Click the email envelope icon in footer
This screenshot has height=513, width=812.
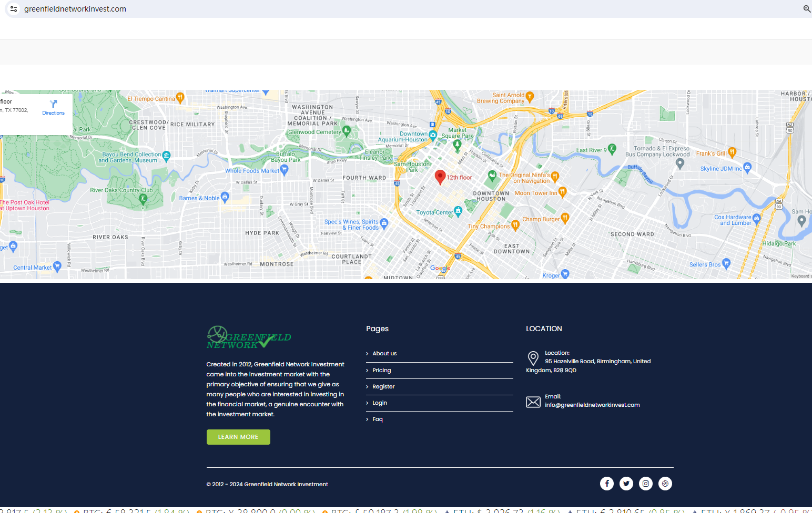pos(533,402)
